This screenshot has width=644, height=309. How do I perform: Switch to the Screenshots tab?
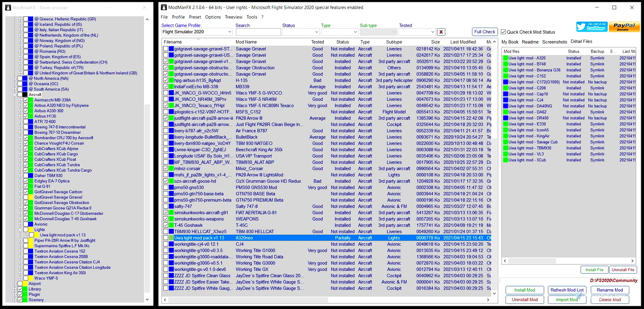(x=554, y=42)
